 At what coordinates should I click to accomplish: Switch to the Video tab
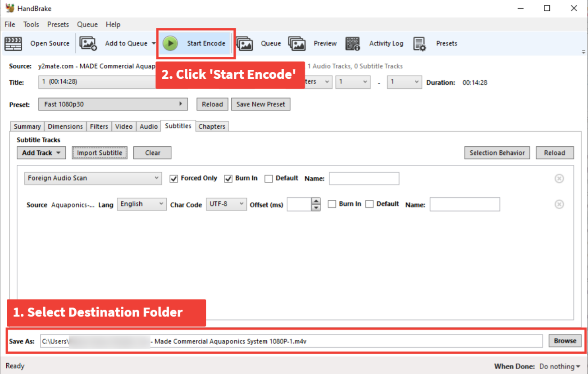(124, 126)
